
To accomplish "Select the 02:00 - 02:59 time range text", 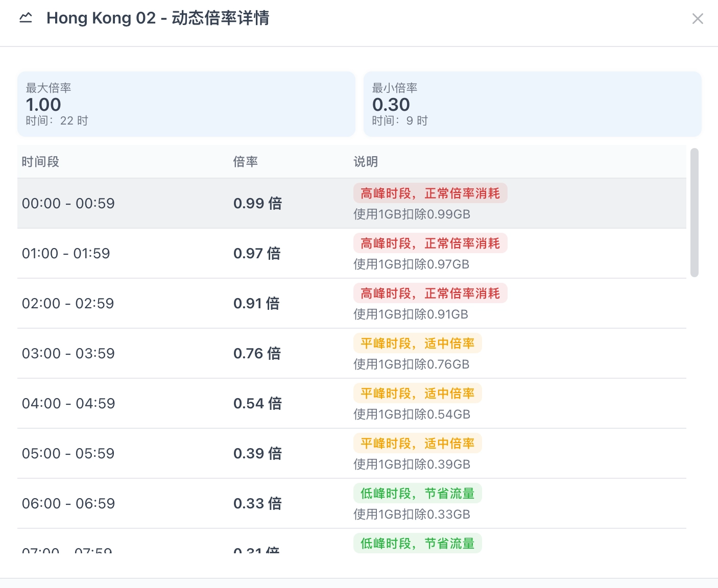I will coord(68,303).
